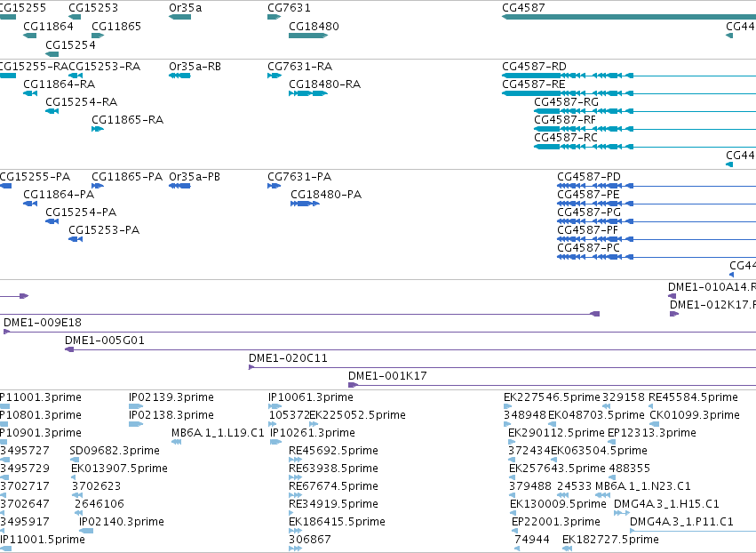Open the EK130009.5prime EST label
Screen dimensions: 756x553
pos(558,504)
